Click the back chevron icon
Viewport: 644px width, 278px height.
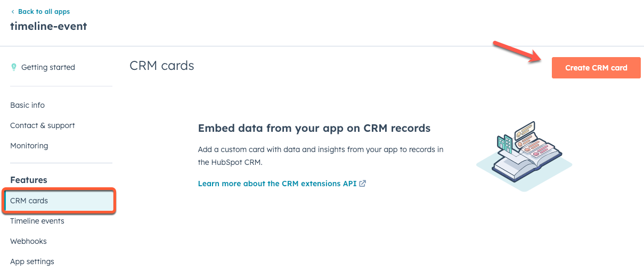[x=13, y=12]
